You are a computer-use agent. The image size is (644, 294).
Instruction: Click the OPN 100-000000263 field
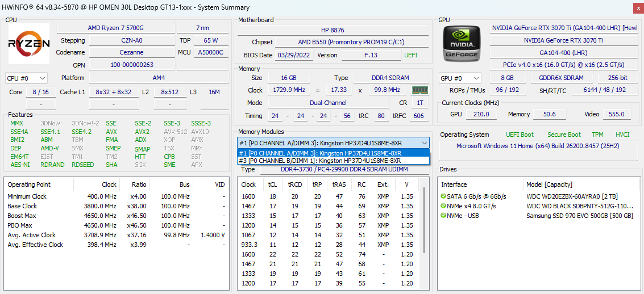(x=132, y=65)
